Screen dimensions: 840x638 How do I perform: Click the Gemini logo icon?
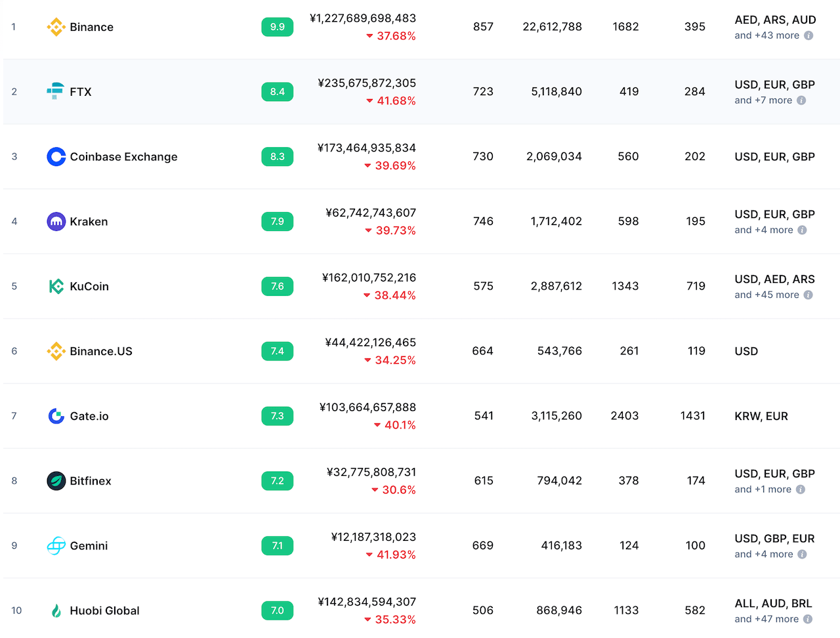pos(56,546)
